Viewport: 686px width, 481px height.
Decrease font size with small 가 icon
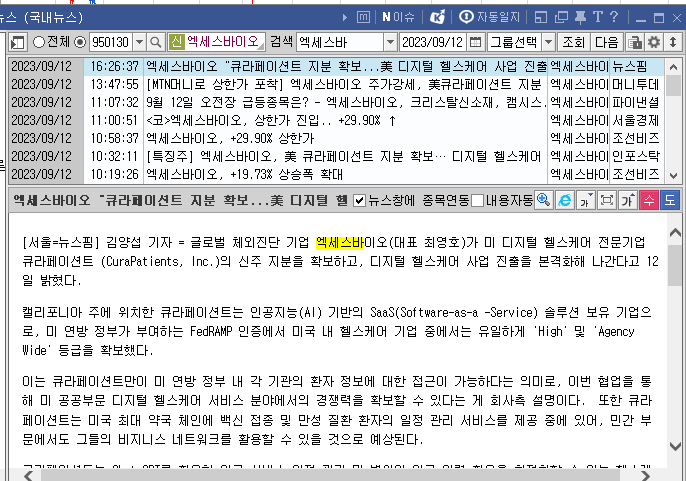[x=586, y=200]
